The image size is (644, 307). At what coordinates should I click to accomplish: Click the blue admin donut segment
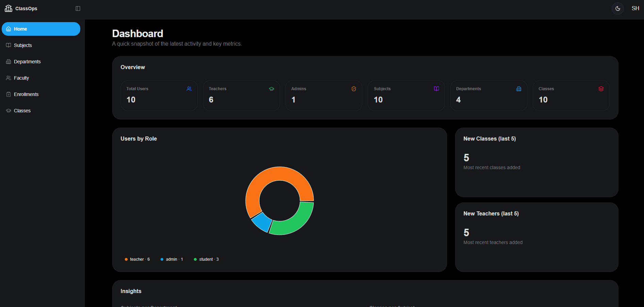263,222
